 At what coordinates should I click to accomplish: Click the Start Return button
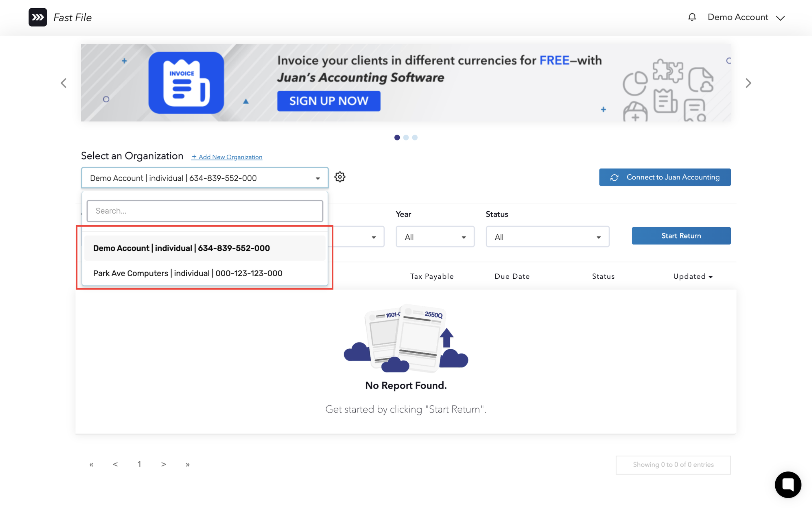(x=681, y=236)
